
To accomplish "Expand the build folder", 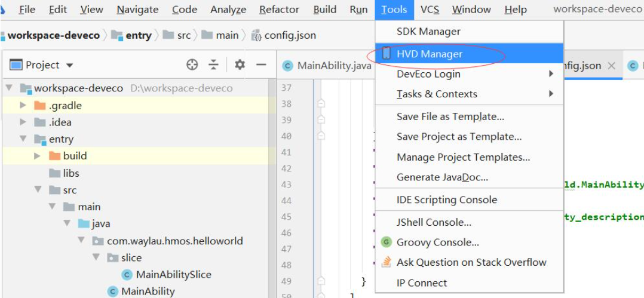I will (x=38, y=155).
